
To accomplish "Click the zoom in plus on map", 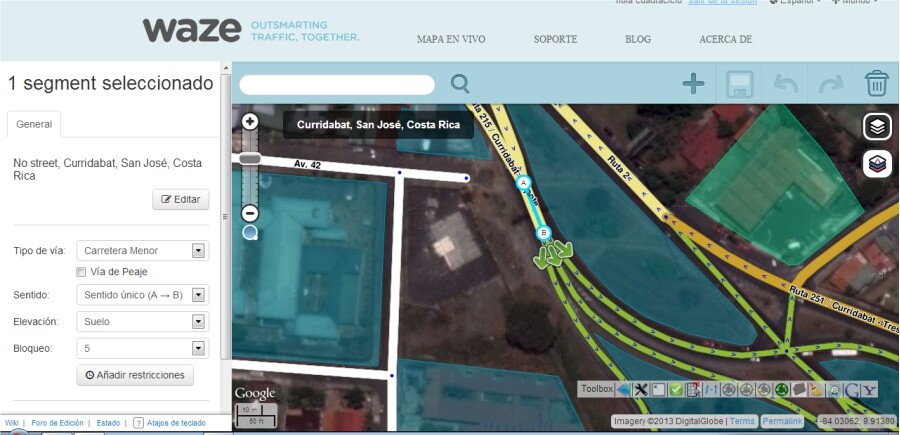I will pyautogui.click(x=250, y=121).
